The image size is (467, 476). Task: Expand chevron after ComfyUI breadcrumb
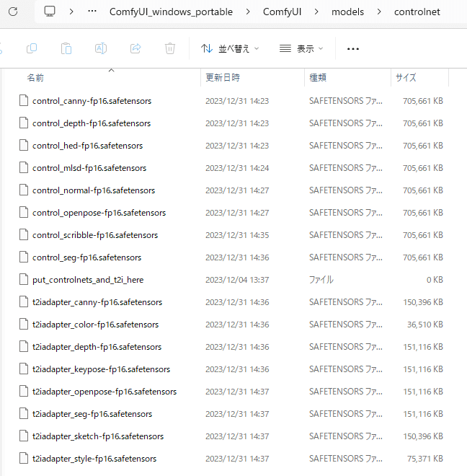(316, 12)
